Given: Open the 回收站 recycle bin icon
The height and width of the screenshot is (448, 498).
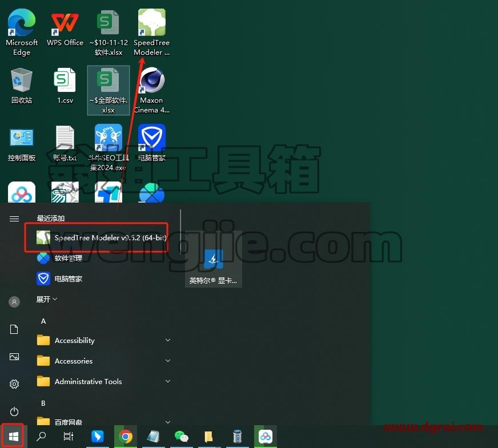Looking at the screenshot, I should [x=22, y=86].
